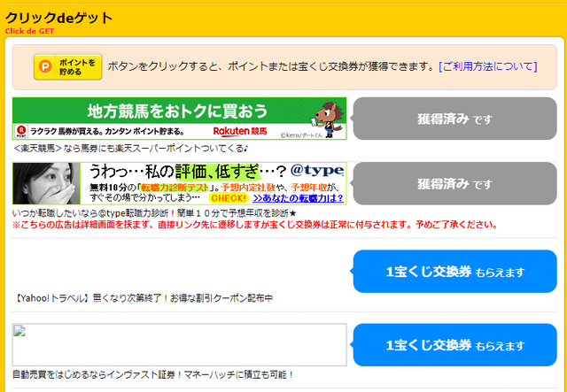The image size is (567, 392).
Task: Click the yellow ポイントを貯める button
Action: click(x=67, y=67)
